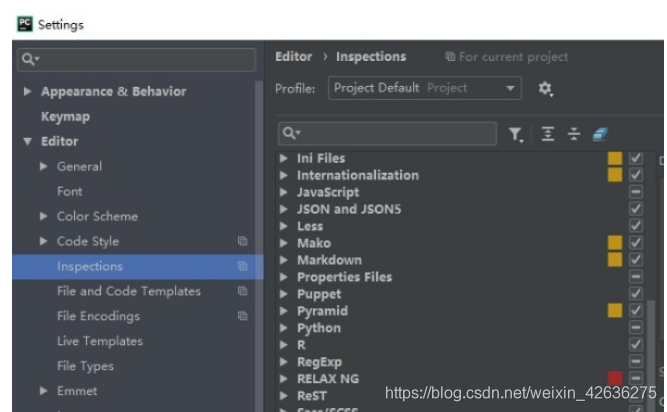Open the Font settings page
The image size is (667, 412).
(x=70, y=191)
